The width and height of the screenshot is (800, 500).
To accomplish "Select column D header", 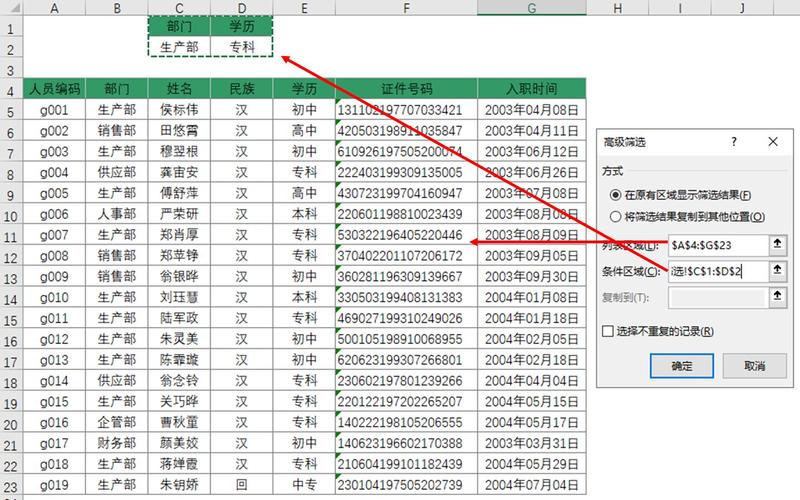I will pos(241,8).
